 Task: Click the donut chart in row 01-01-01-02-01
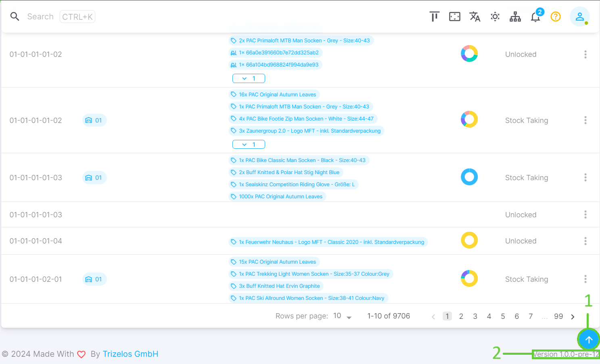click(x=469, y=278)
